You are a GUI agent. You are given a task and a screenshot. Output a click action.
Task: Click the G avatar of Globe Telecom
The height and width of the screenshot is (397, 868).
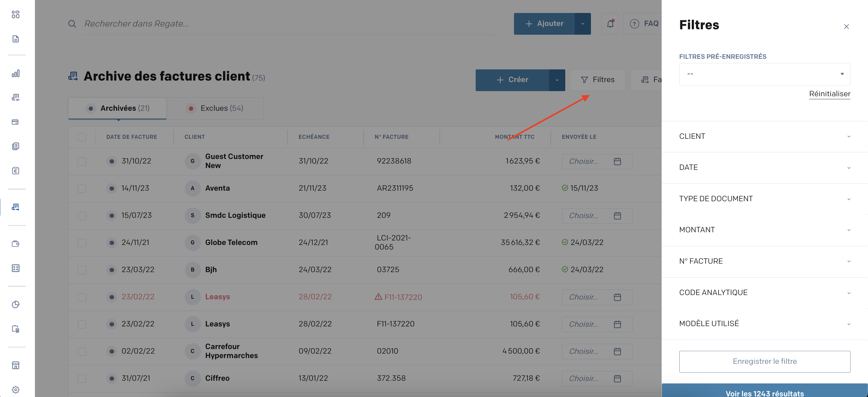click(x=192, y=243)
